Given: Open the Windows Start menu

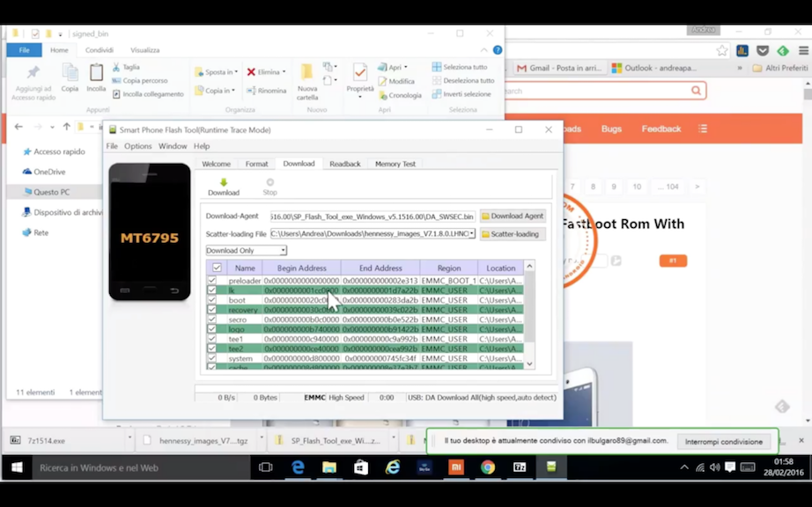Looking at the screenshot, I should (17, 467).
